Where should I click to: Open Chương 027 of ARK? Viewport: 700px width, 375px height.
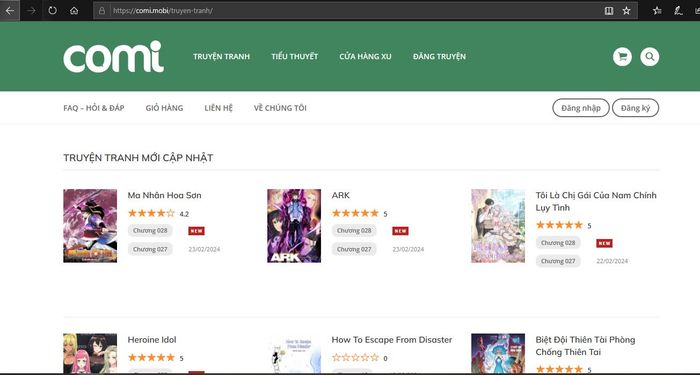click(354, 249)
